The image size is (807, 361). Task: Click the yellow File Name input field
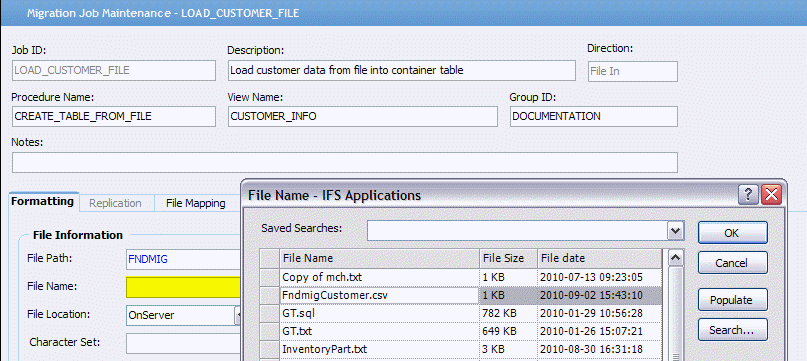coord(184,287)
